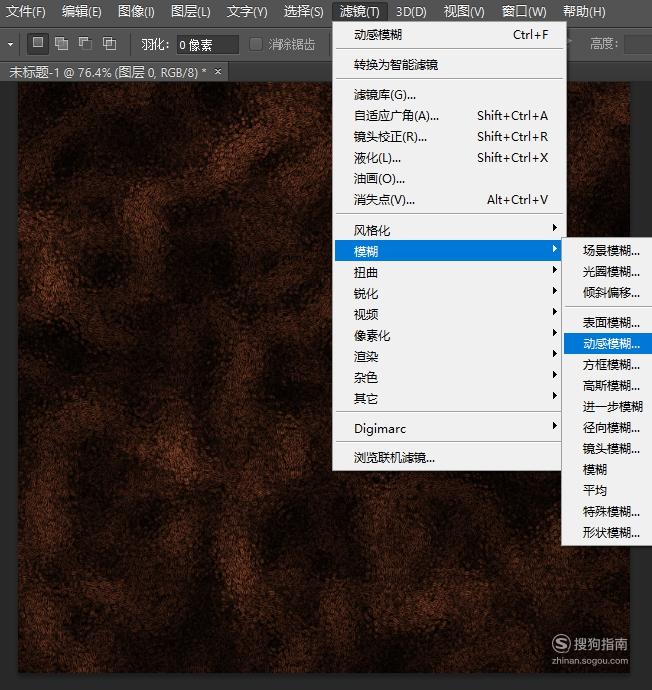Open the 视图(V) menu
The height and width of the screenshot is (690, 652).
tap(464, 11)
